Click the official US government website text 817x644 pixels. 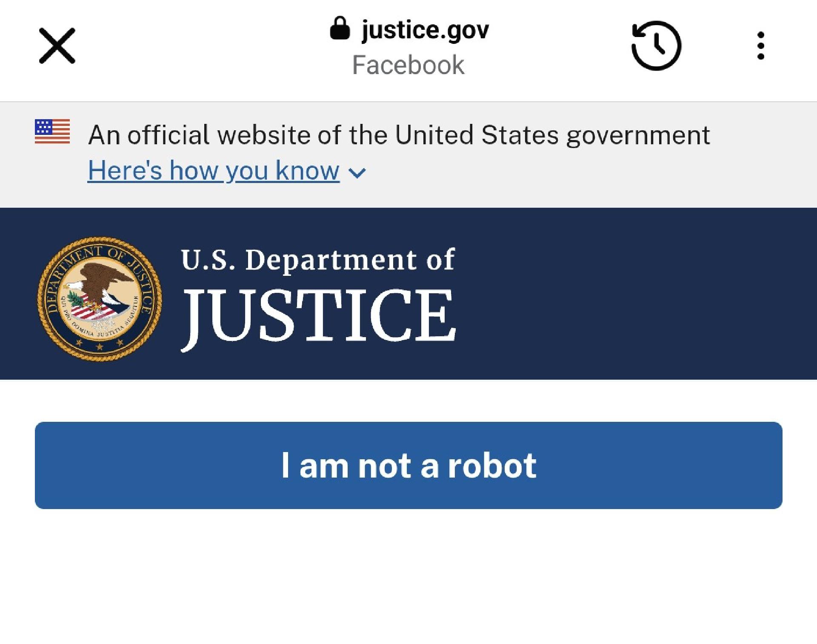(x=399, y=135)
